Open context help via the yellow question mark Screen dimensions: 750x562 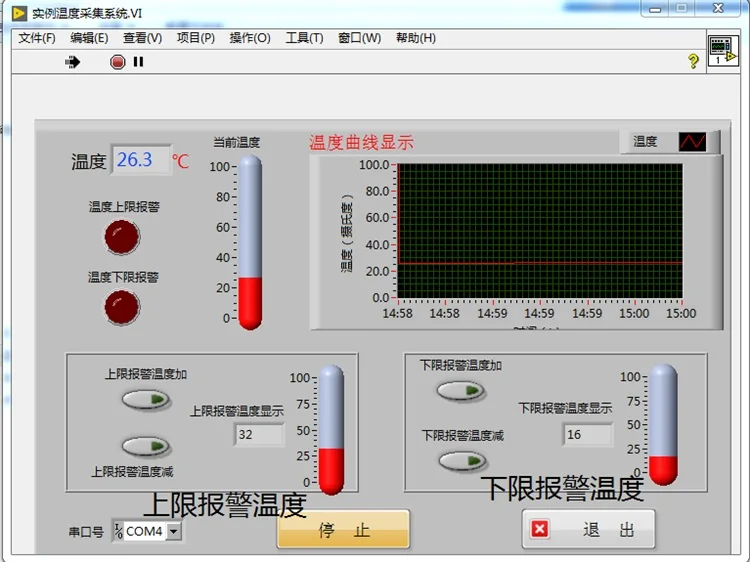click(693, 61)
